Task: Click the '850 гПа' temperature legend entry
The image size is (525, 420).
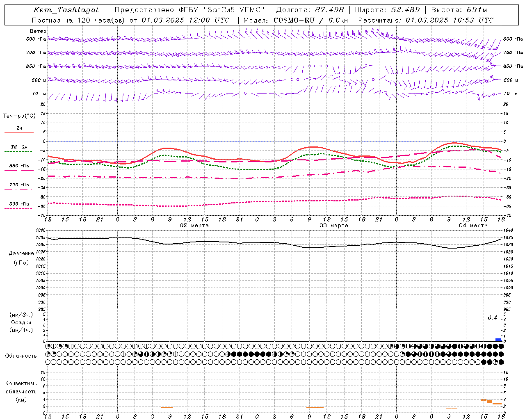Action: coord(19,166)
